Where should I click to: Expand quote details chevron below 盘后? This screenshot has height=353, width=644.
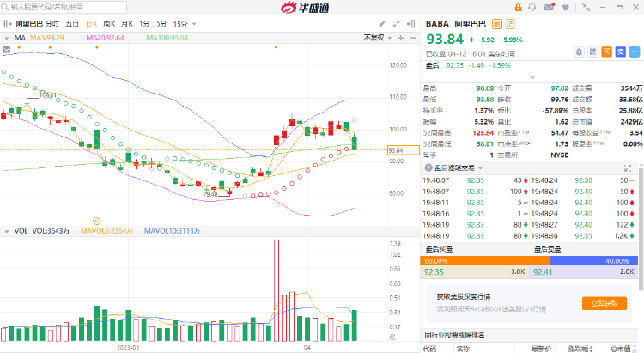532,77
